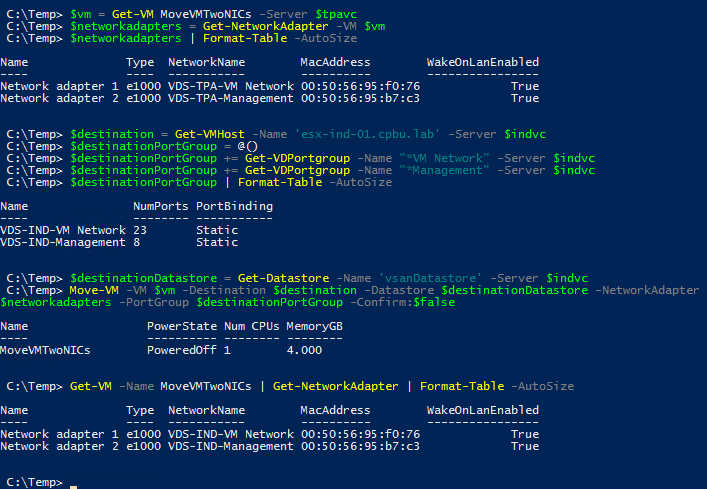Click the "*Management" string argument
The width and height of the screenshot is (707, 489).
coord(444,170)
